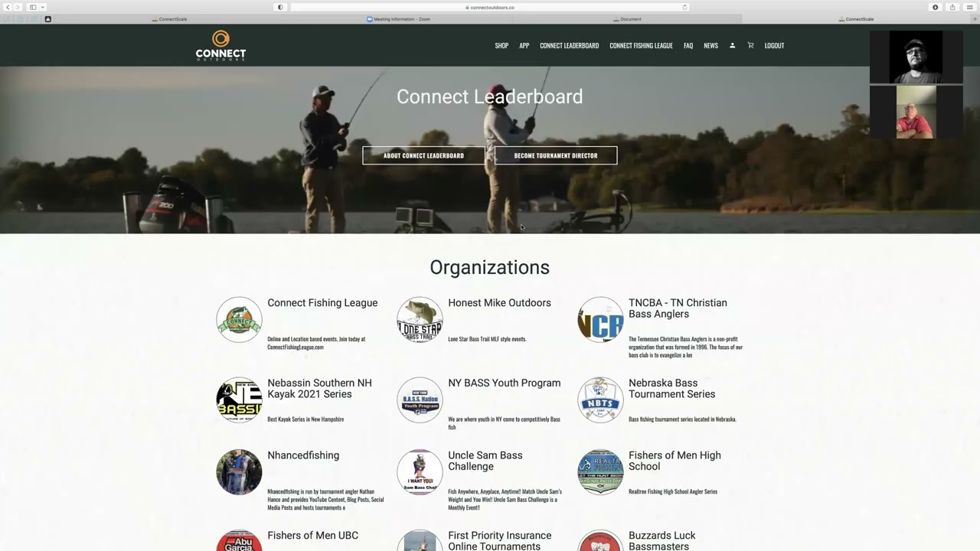Open Connect Fishing League organization link

point(322,303)
